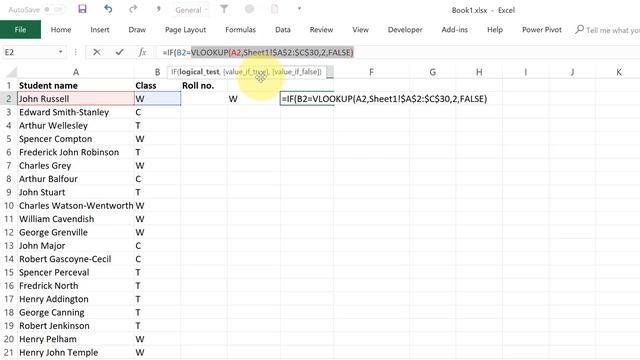Expand the Name Box dropdown arrow
Screen dimensions: 640x360
(60, 52)
